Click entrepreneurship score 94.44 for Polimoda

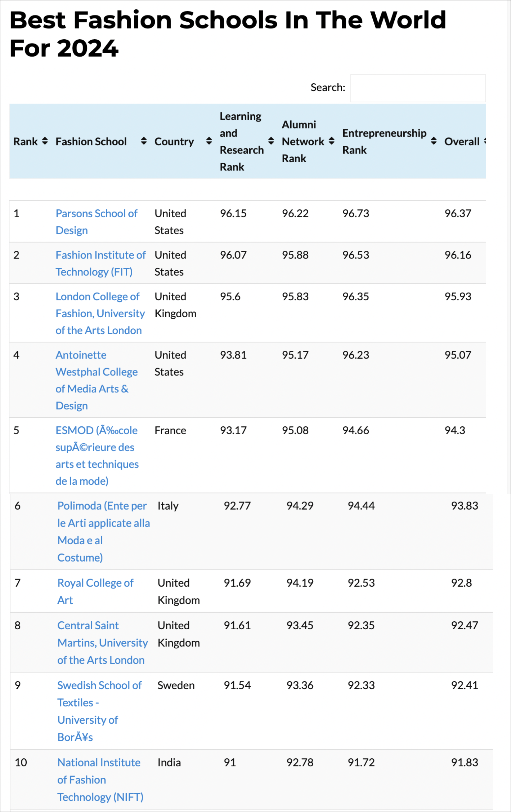pyautogui.click(x=361, y=506)
